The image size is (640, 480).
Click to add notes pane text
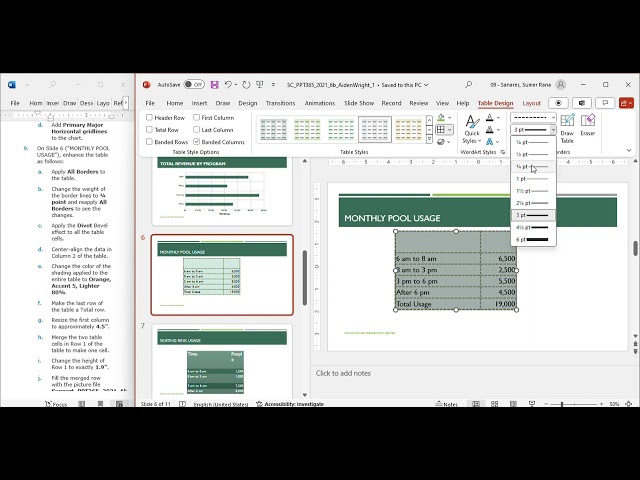pos(343,373)
